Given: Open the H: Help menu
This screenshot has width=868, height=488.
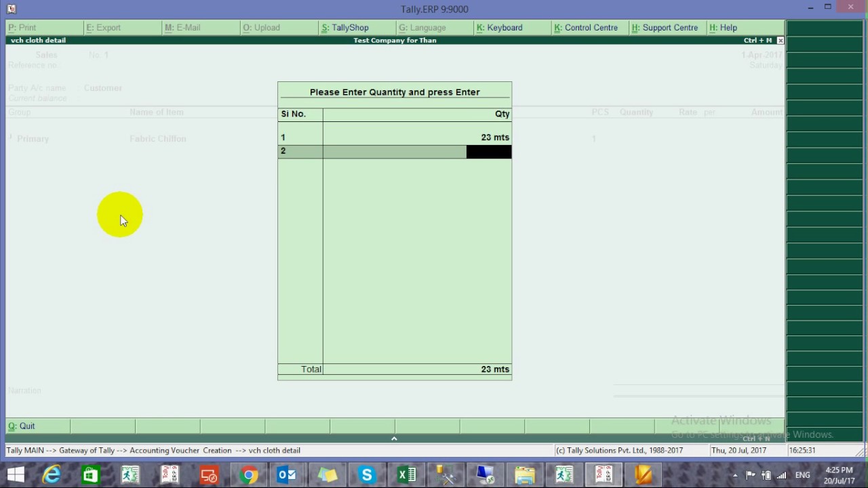Looking at the screenshot, I should (746, 28).
